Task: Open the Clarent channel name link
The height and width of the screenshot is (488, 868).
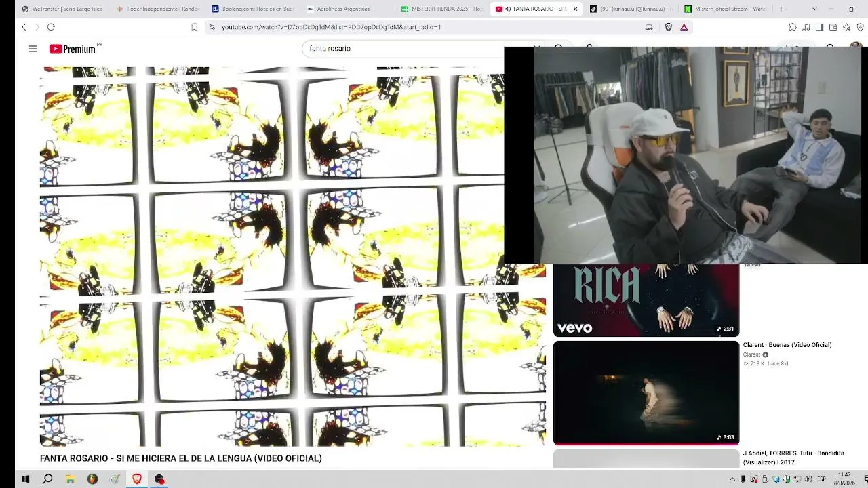Action: coord(752,354)
